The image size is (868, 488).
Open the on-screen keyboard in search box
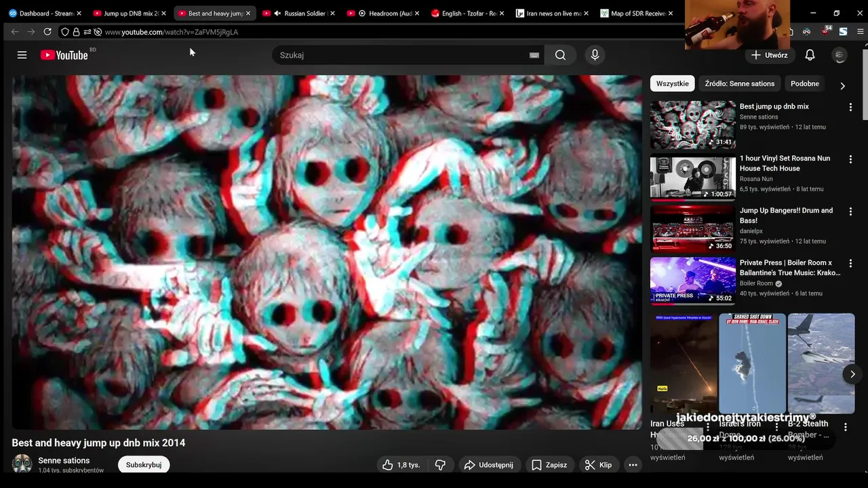pyautogui.click(x=534, y=56)
